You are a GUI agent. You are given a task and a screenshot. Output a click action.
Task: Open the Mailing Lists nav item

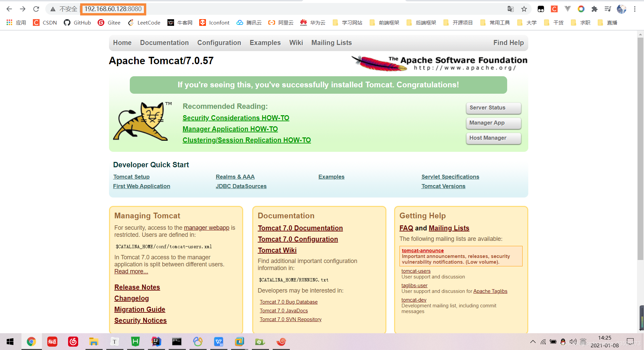(331, 43)
